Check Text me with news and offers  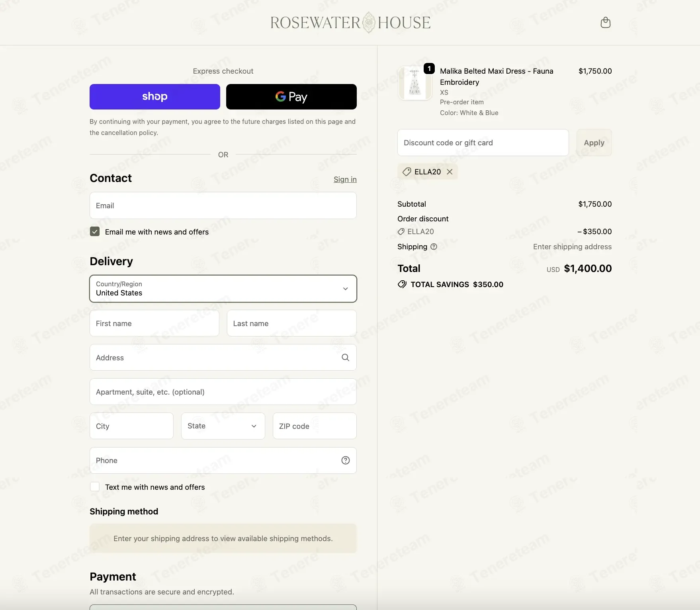[x=95, y=487]
